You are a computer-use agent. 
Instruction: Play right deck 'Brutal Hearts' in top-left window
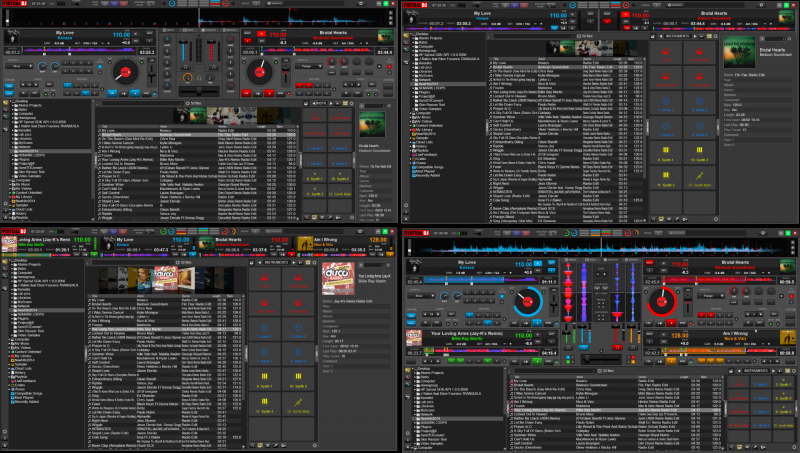[x=269, y=93]
